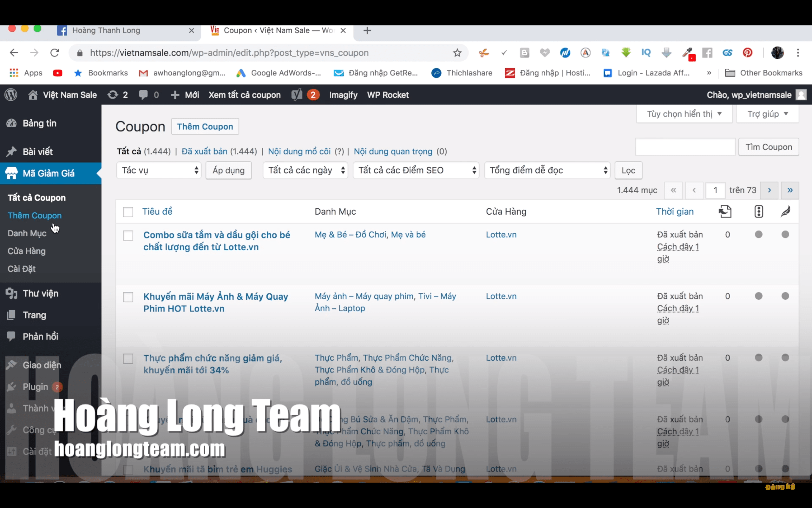Sort the table by Thời gian column

[675, 212]
